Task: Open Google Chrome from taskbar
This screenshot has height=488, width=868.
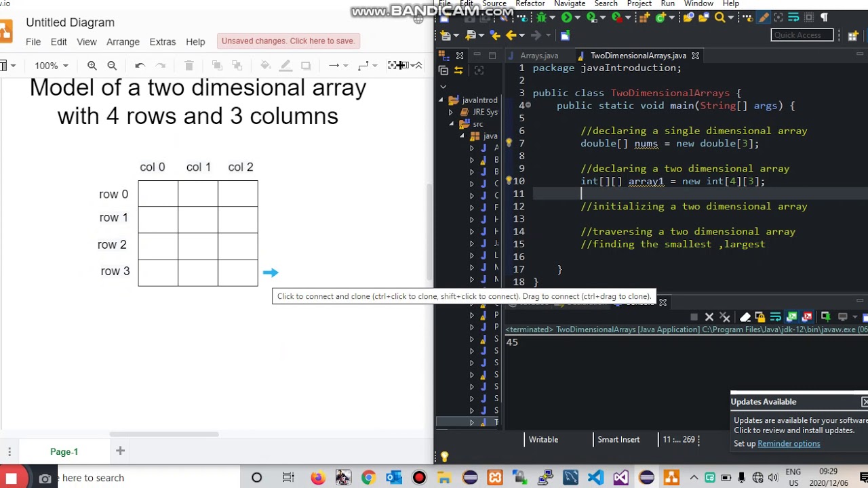Action: (x=368, y=478)
